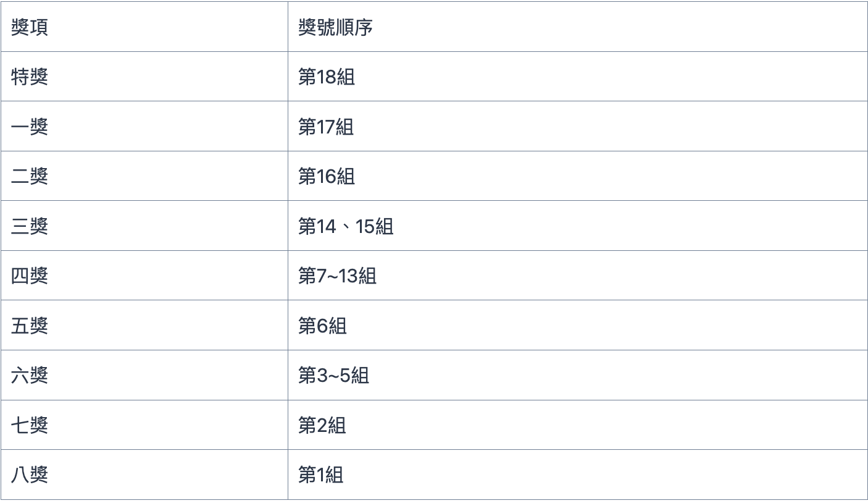Click the 一獎 cell
868x503 pixels.
[x=144, y=126]
